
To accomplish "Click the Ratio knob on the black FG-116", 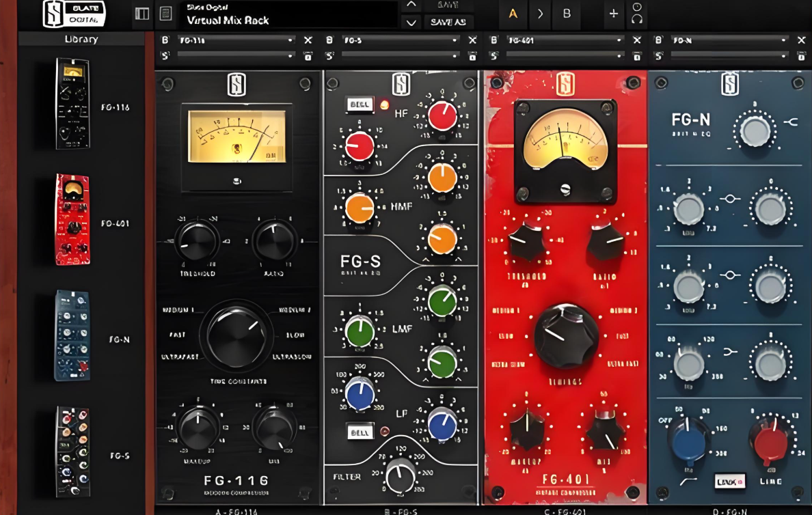I will coord(274,241).
